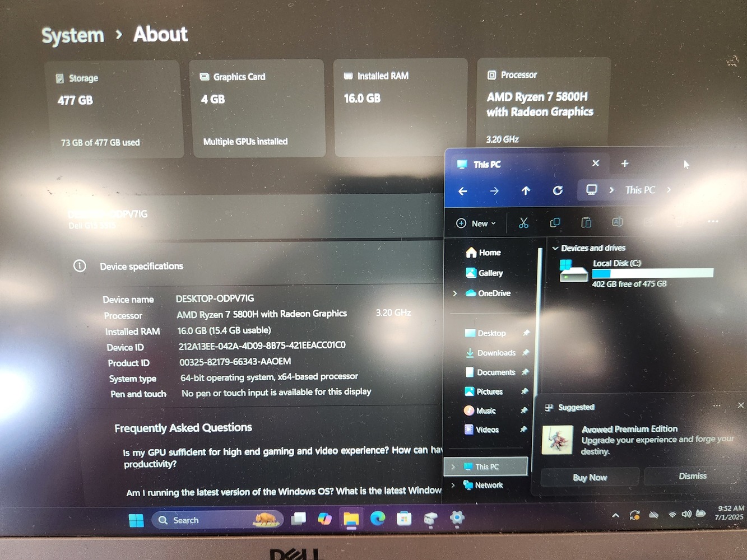Open the latest Windows OS FAQ question

pos(284,492)
